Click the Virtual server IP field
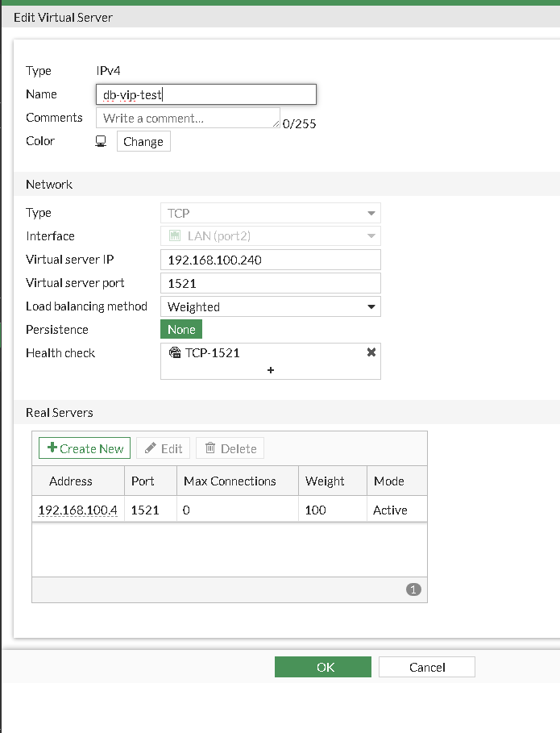This screenshot has width=560, height=733. pyautogui.click(x=271, y=260)
